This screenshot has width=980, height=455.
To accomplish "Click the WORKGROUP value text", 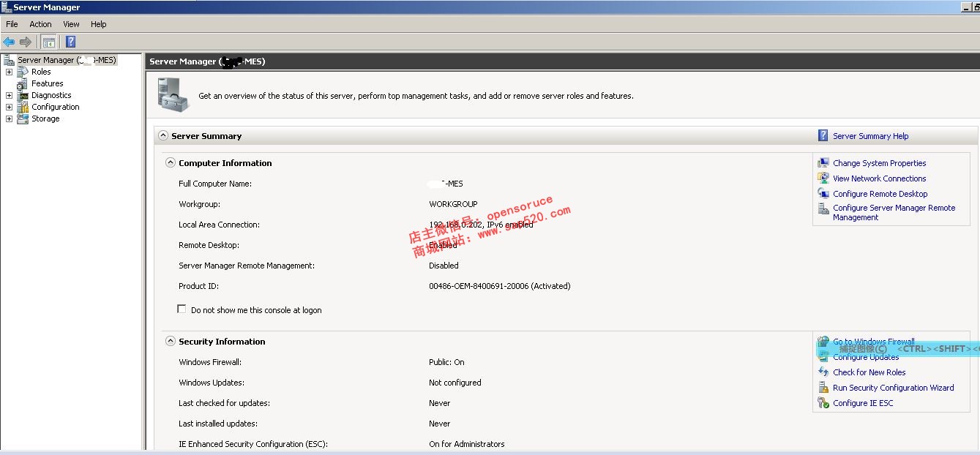I will coord(453,204).
